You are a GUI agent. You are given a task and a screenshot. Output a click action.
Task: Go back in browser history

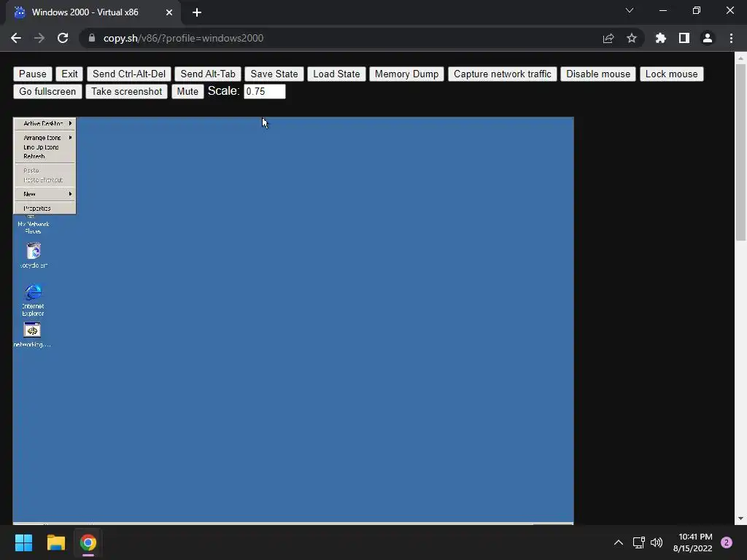[x=16, y=38]
